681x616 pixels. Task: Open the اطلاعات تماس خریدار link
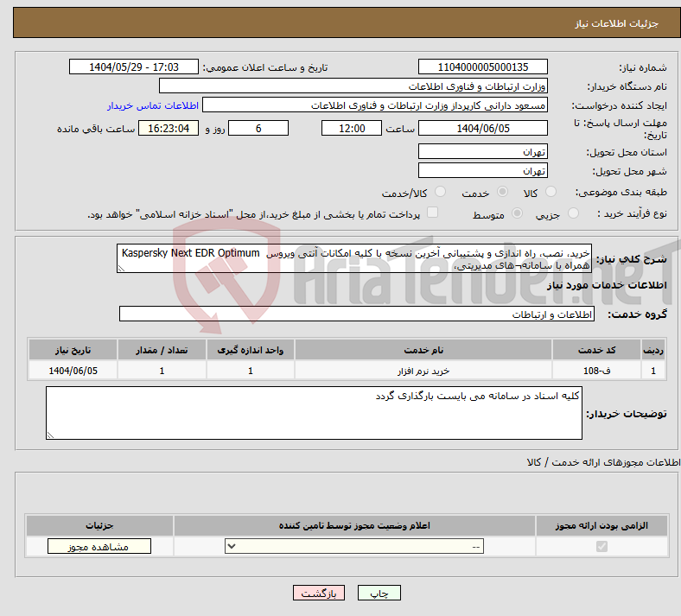coord(153,105)
